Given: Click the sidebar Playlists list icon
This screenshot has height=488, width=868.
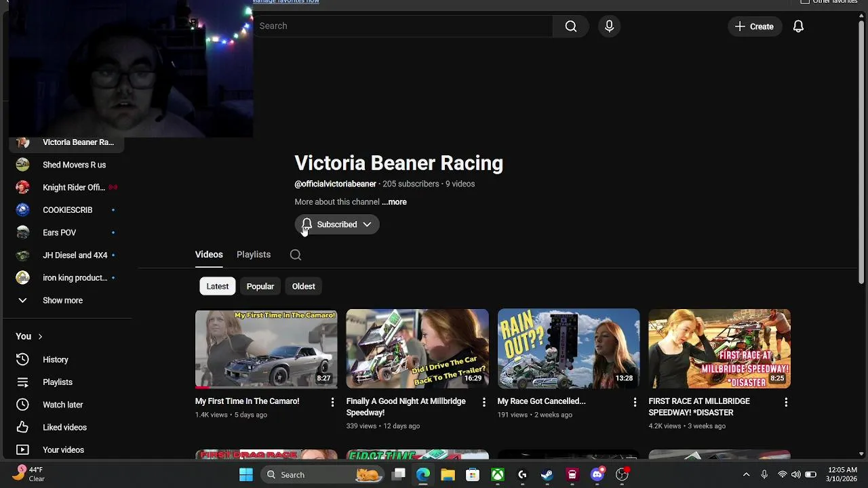Looking at the screenshot, I should coord(22,382).
